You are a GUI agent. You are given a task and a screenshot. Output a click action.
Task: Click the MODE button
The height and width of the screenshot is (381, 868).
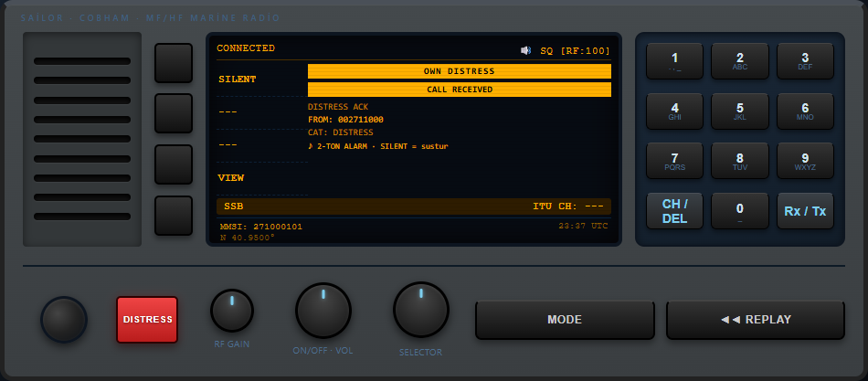565,320
